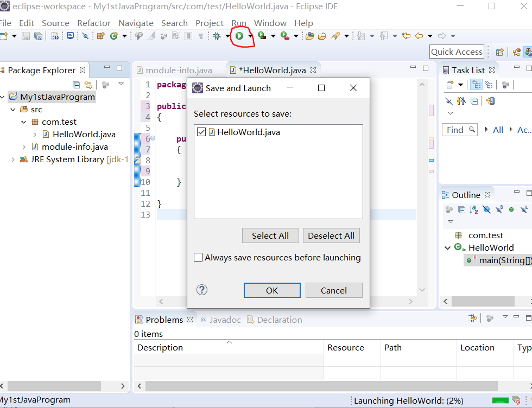Collapse All in Package Explorer
The width and height of the screenshot is (532, 408).
pyautogui.click(x=77, y=85)
